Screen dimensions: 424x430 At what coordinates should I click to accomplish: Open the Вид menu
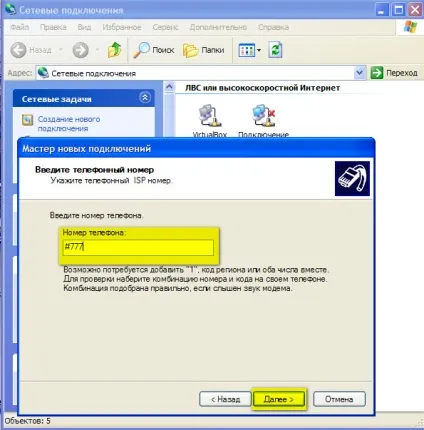click(x=84, y=27)
